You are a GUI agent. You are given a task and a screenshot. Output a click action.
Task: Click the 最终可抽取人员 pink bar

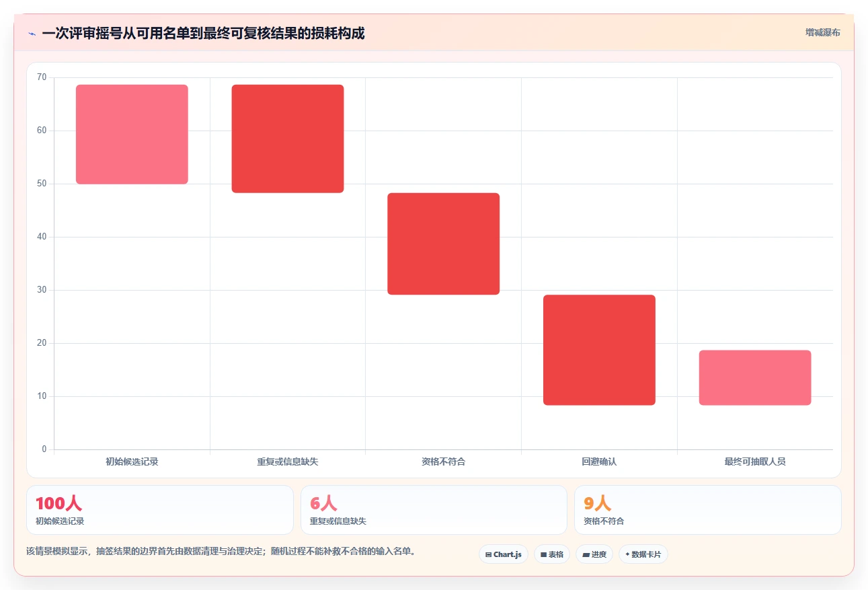coord(755,377)
